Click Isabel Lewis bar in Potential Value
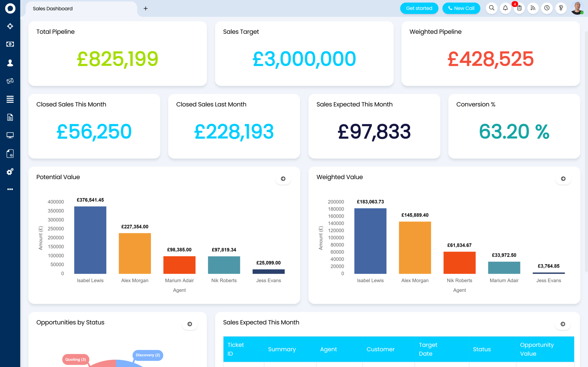 point(90,240)
